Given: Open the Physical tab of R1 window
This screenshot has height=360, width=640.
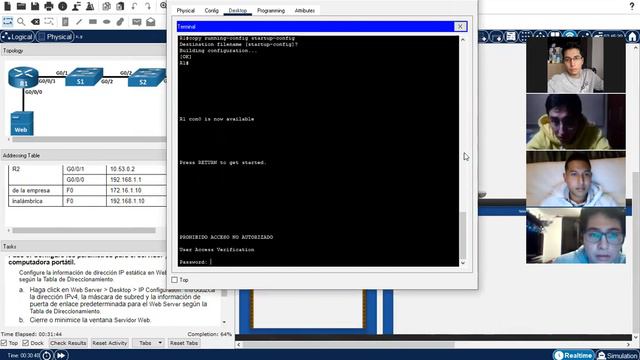Looking at the screenshot, I should pyautogui.click(x=186, y=11).
